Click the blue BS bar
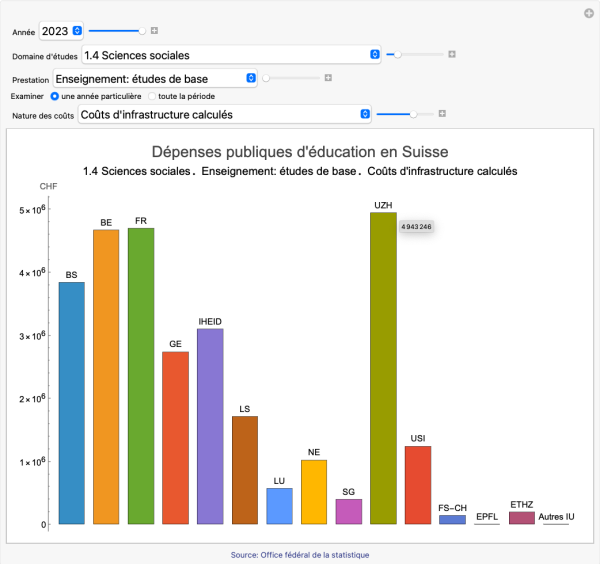This screenshot has height=564, width=600. pos(71,403)
